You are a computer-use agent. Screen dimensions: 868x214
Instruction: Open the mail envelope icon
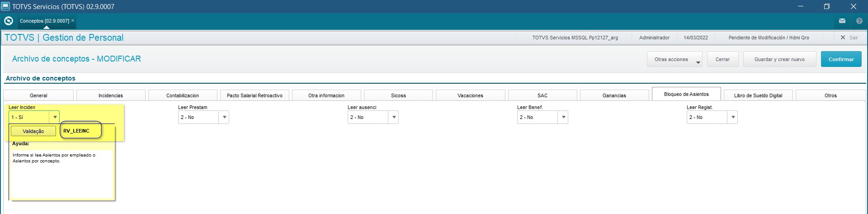click(x=842, y=21)
